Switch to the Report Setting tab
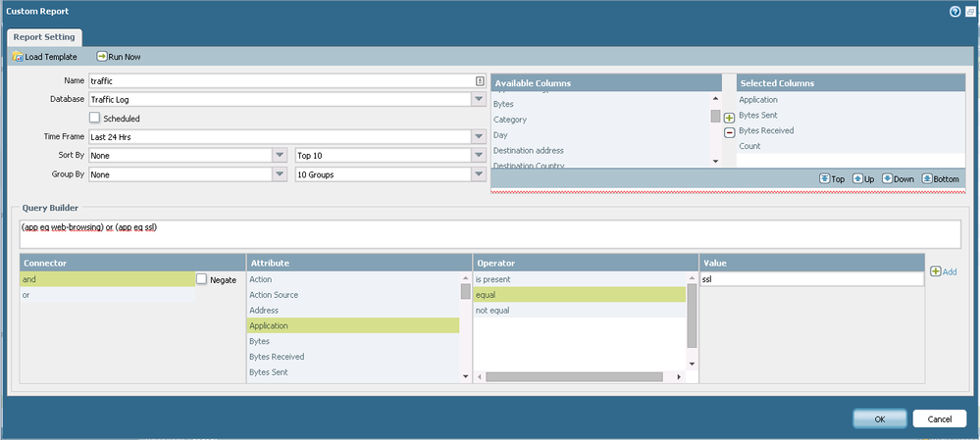The height and width of the screenshot is (440, 980). [46, 37]
